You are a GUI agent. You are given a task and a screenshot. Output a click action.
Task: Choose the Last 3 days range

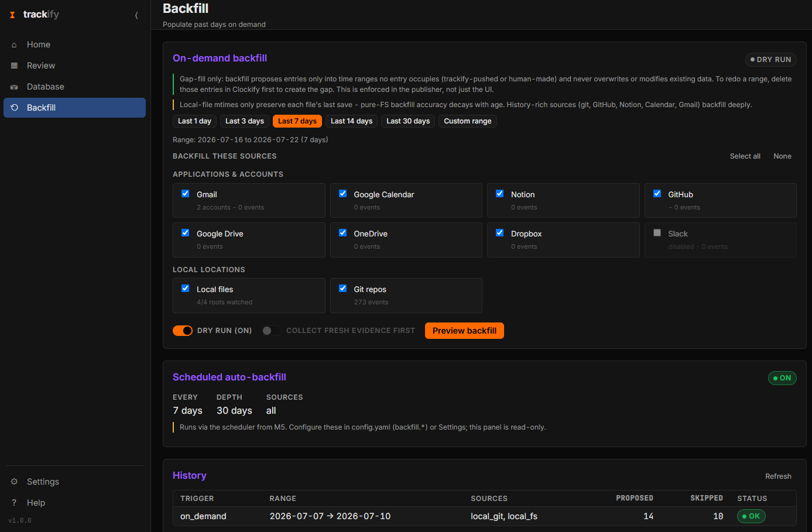(x=245, y=121)
